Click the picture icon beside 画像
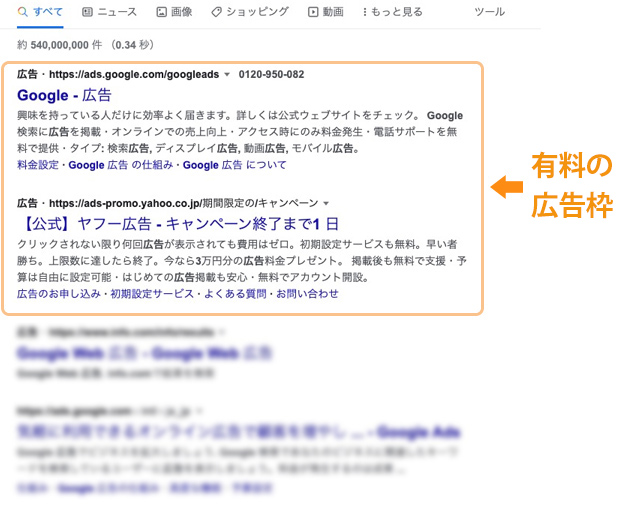This screenshot has width=620, height=505. coord(161,12)
